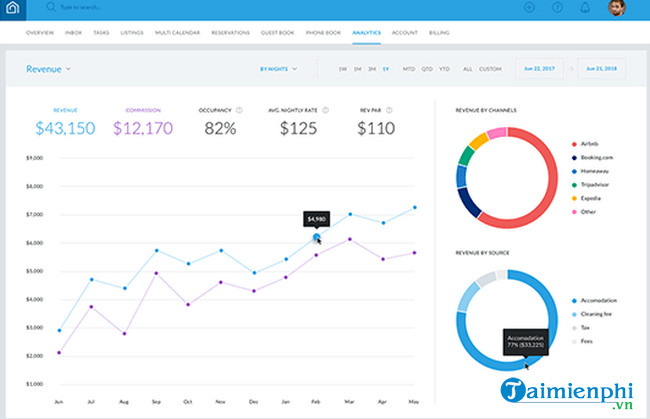Screen dimensions: 650x419
Task: Select the 1Y time range option
Action: pyautogui.click(x=386, y=69)
